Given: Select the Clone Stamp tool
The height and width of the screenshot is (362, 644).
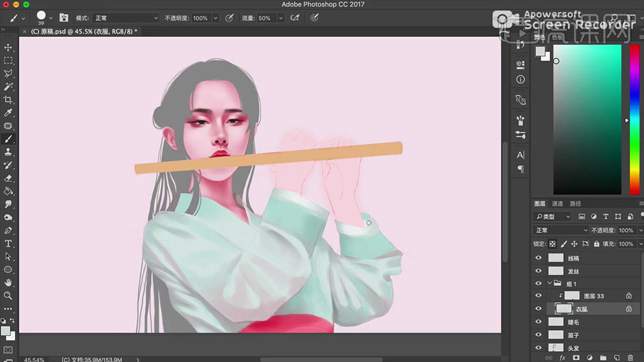Looking at the screenshot, I should pos(8,152).
